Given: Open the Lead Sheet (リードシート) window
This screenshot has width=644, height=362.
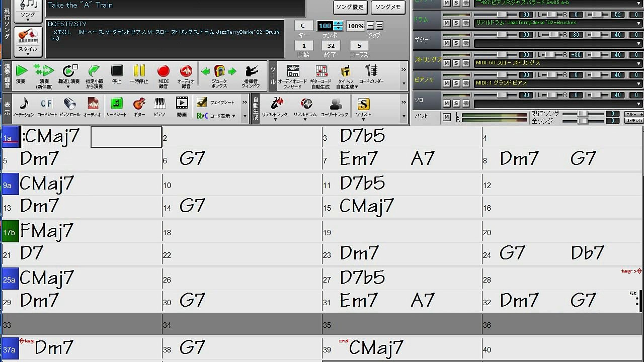Looking at the screenshot, I should click(116, 107).
